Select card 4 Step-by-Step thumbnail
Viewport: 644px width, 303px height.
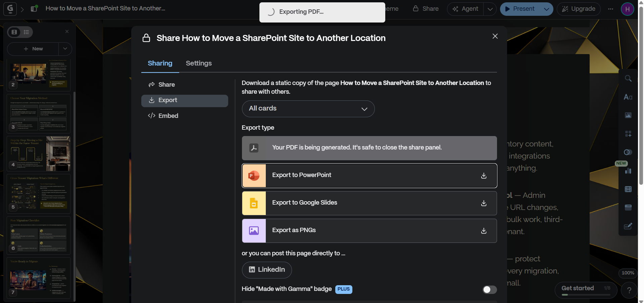tap(39, 154)
